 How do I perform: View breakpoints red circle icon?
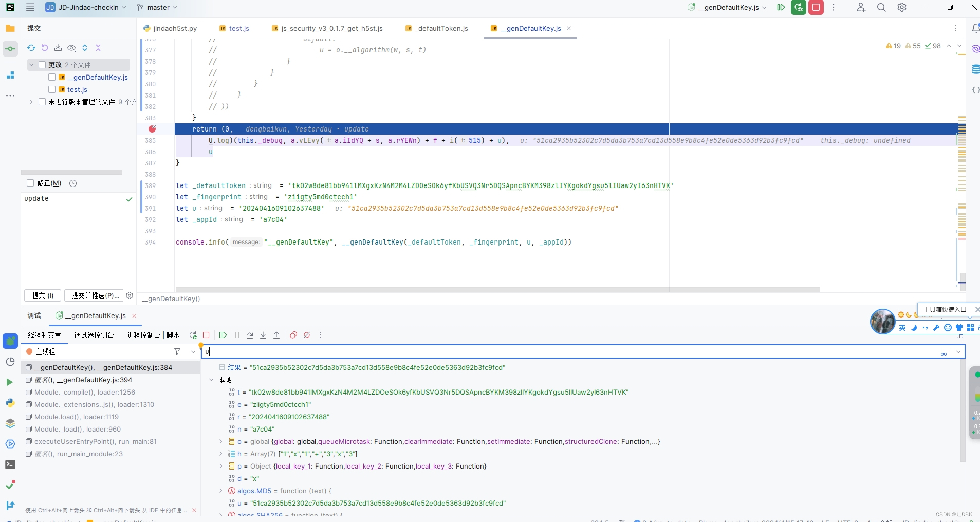click(293, 335)
